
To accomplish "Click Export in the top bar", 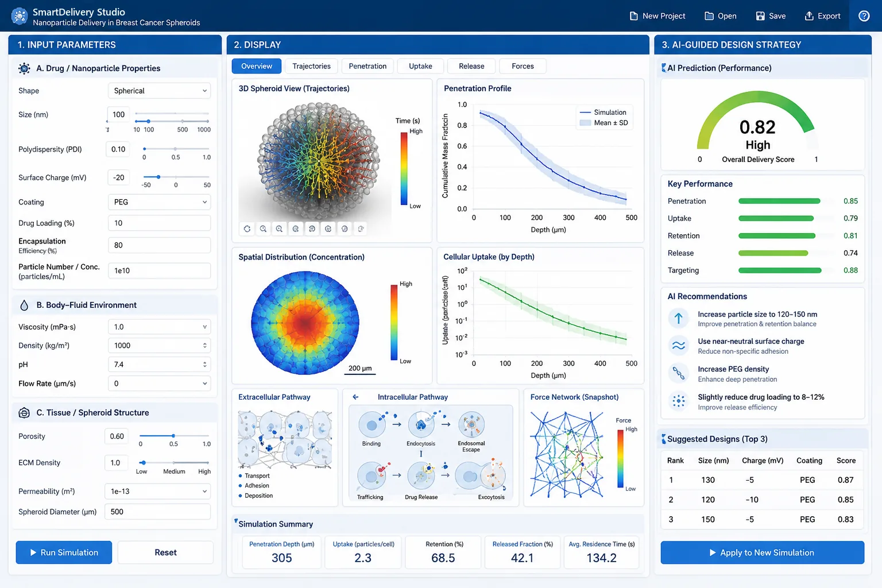I will point(822,16).
